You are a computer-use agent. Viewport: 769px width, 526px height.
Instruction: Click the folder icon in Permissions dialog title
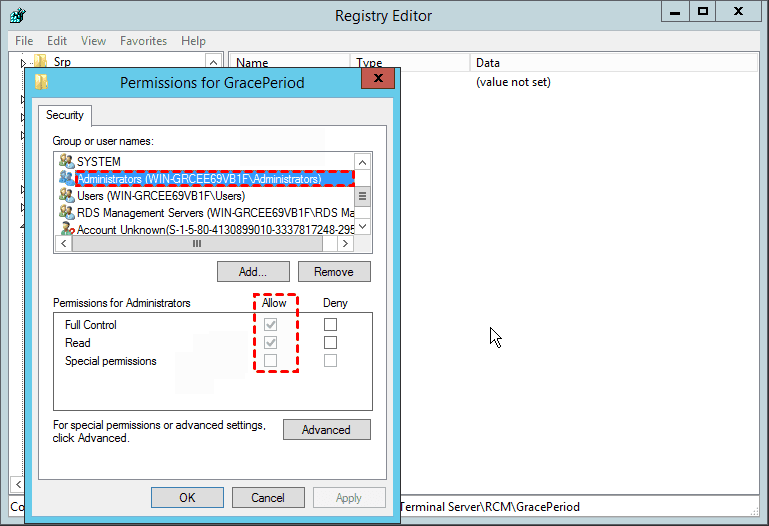(x=41, y=82)
